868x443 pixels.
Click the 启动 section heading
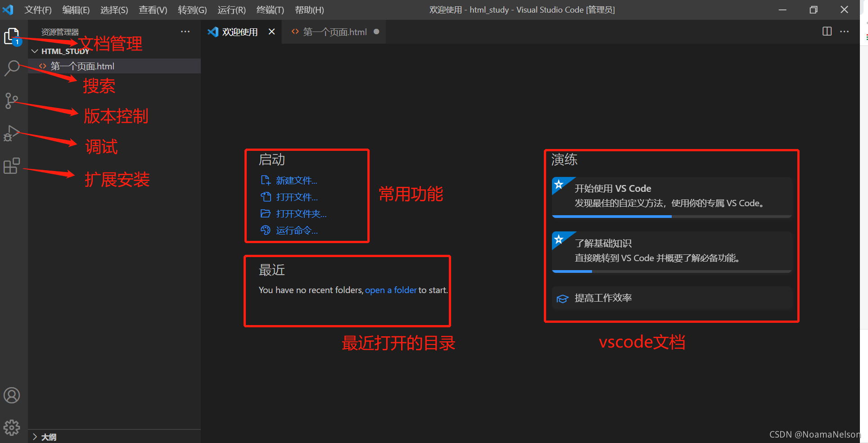pos(272,160)
